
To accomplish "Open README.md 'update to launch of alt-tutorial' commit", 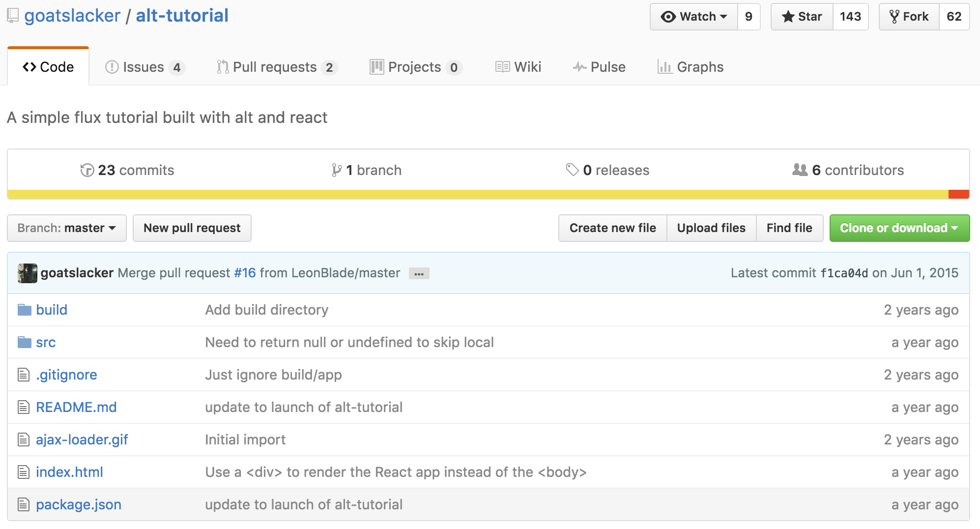I will (x=304, y=407).
